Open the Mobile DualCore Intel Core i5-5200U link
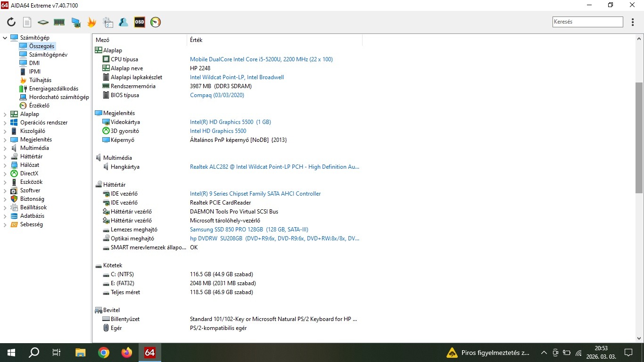This screenshot has width=644, height=362. coord(261,59)
